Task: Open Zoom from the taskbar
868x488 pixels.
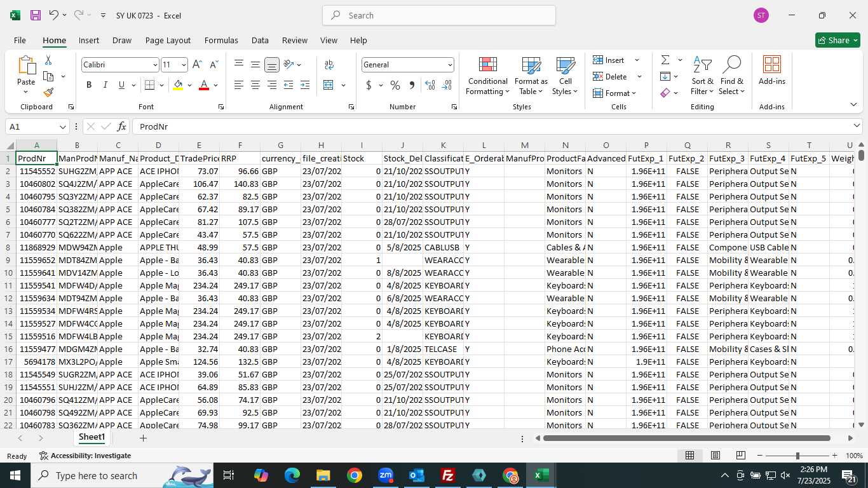Action: (386, 475)
